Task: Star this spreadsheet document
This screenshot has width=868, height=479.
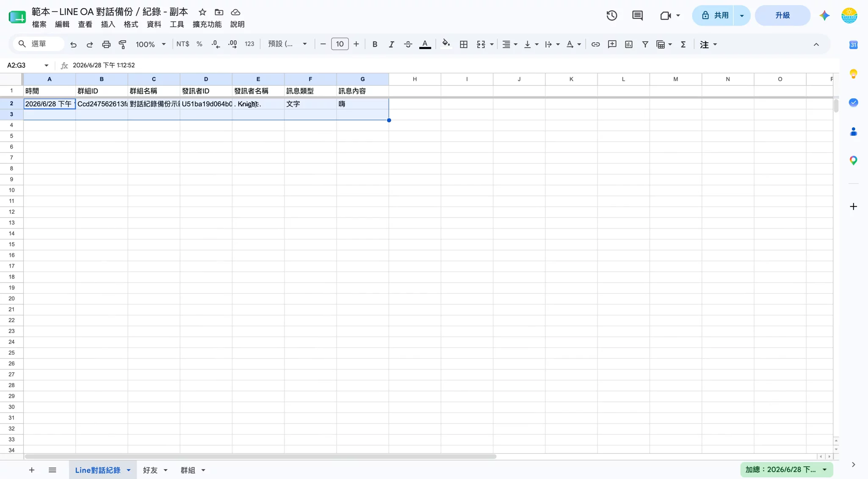Action: pos(202,12)
